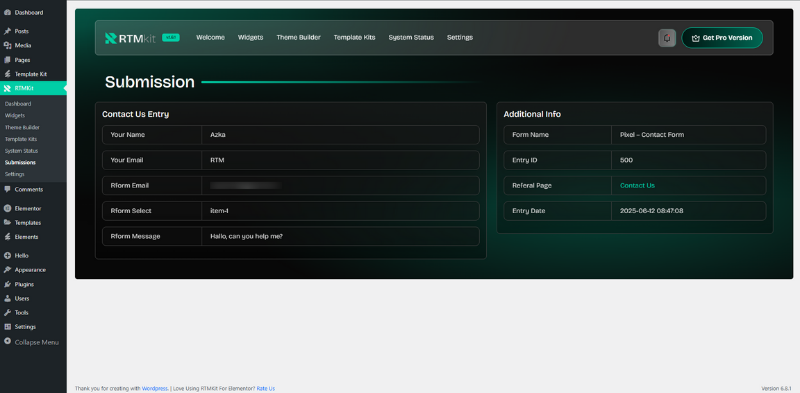Open System Status tab in header
800x393 pixels.
coord(411,37)
